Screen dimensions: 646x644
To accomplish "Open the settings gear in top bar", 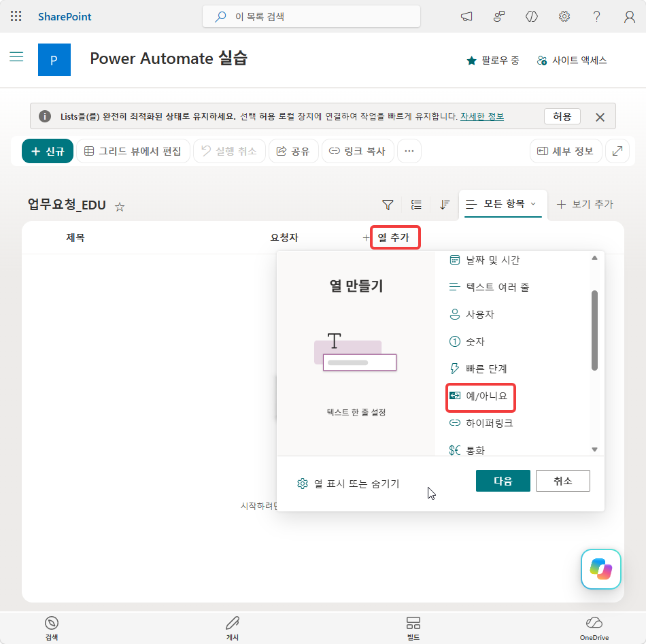I will click(x=564, y=16).
